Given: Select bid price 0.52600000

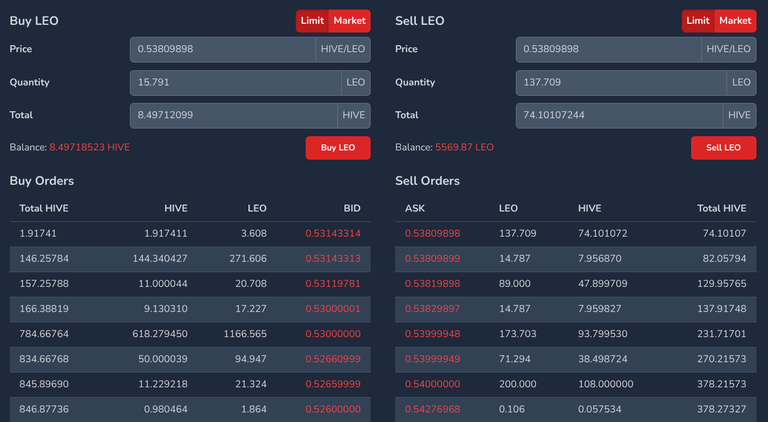Looking at the screenshot, I should pyautogui.click(x=333, y=409).
